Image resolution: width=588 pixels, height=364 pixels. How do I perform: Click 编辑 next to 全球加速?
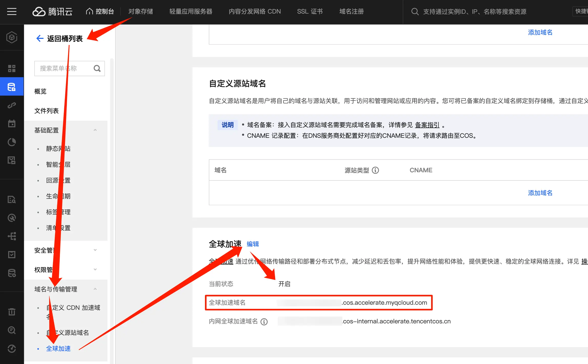point(253,244)
